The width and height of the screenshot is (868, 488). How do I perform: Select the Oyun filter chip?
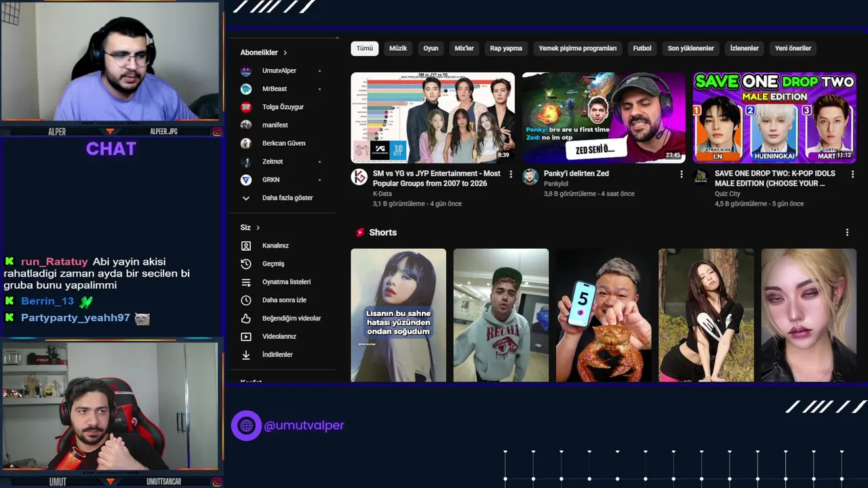431,48
